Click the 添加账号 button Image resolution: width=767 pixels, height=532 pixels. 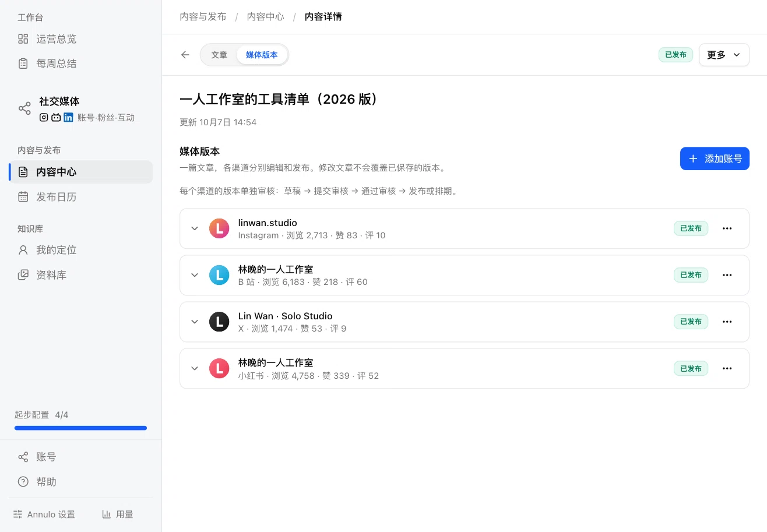pyautogui.click(x=715, y=158)
